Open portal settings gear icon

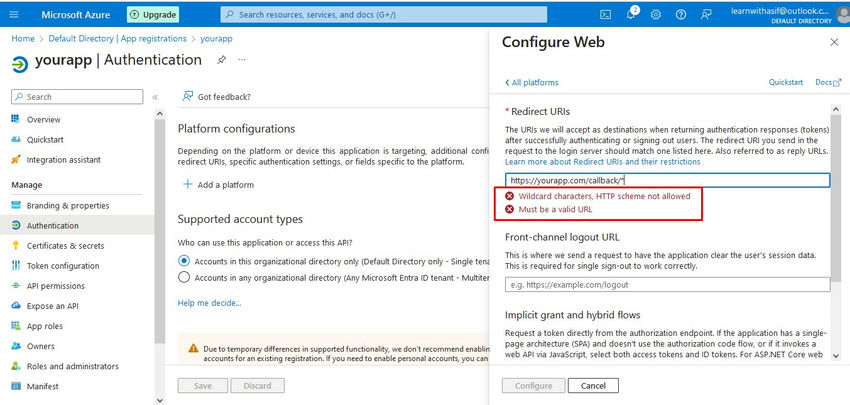pyautogui.click(x=656, y=15)
